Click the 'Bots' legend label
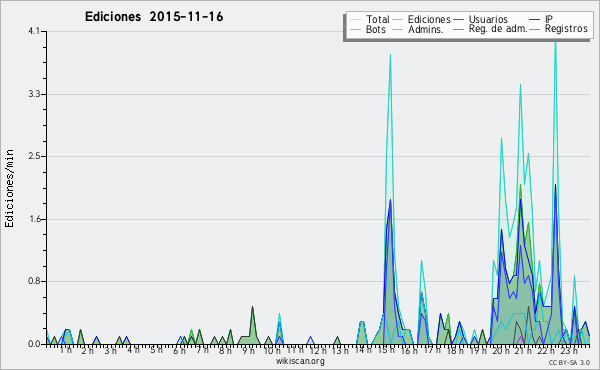Viewport: 600px width, 370px height. (x=376, y=29)
